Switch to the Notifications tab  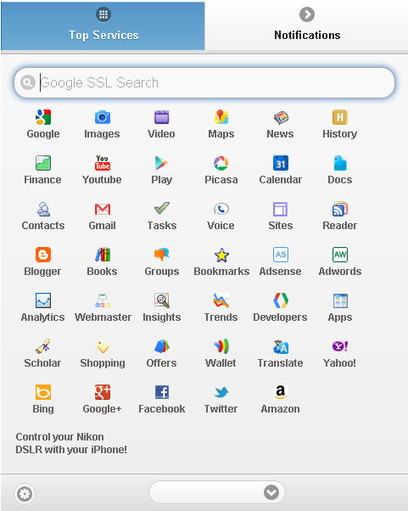tap(307, 26)
